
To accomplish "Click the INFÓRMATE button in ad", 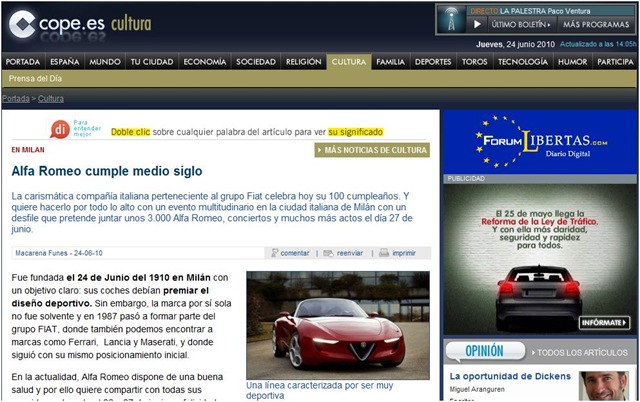I will [x=604, y=323].
